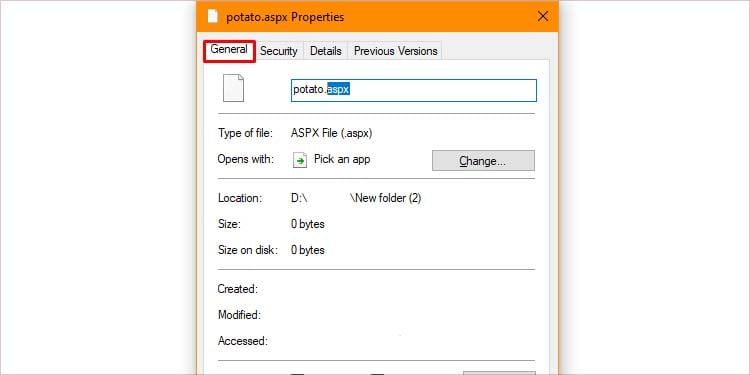This screenshot has height=375, width=750.
Task: Select the Details tab
Action: pyautogui.click(x=326, y=51)
